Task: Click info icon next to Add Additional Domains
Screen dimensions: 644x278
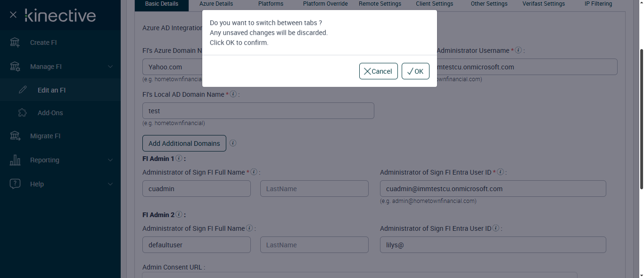Action: click(x=233, y=143)
